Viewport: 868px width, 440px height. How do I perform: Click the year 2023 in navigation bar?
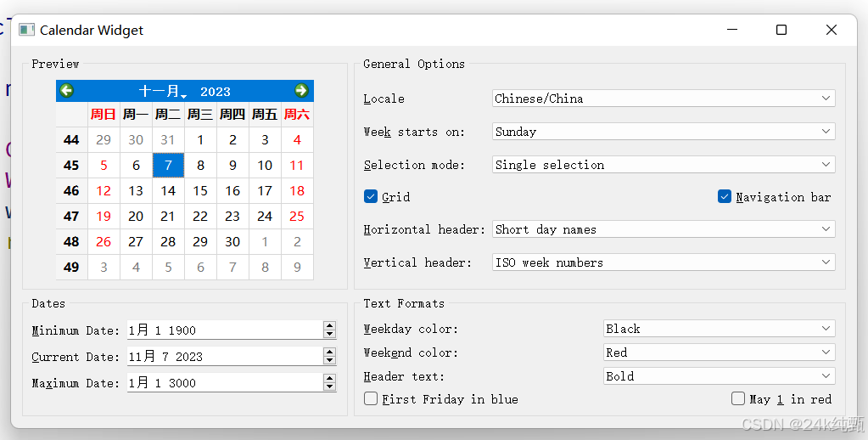click(216, 92)
